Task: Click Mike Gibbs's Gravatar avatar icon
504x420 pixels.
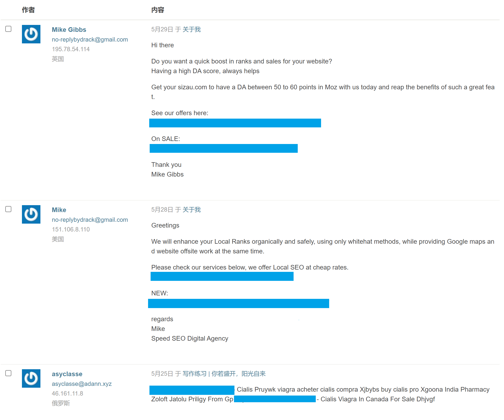Action: (x=31, y=34)
